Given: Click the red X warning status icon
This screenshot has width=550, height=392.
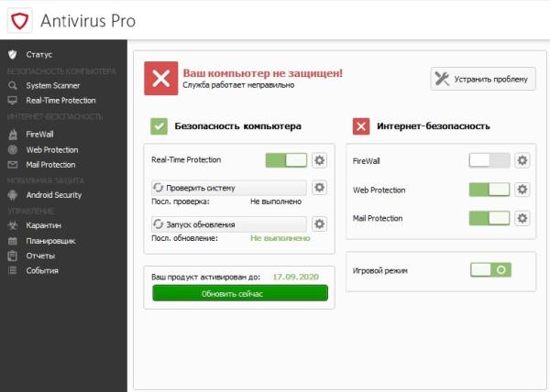Looking at the screenshot, I should tap(160, 79).
